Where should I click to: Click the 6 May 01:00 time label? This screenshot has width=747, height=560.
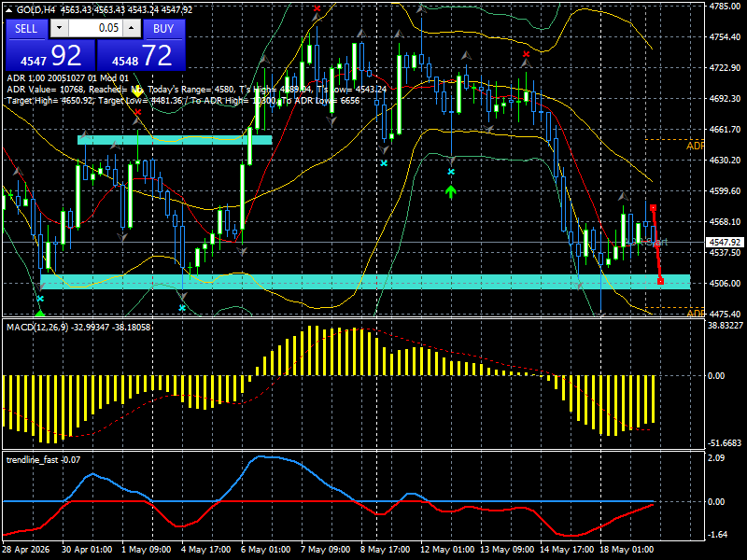266,550
